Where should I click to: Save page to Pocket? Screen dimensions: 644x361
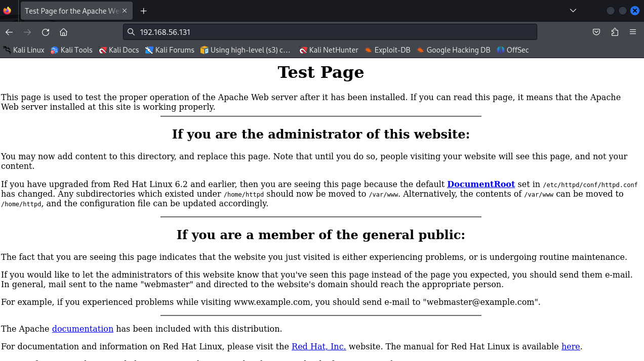pyautogui.click(x=596, y=32)
